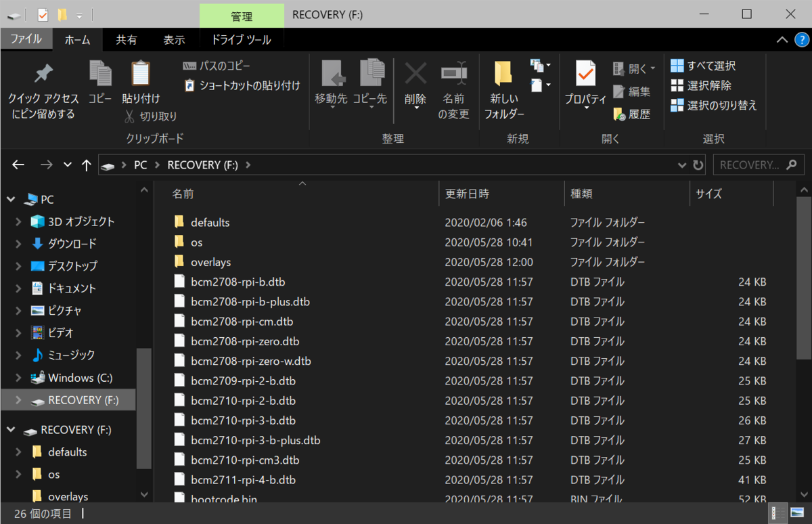Collapse the ribbon with chevron arrow
Screen dimensions: 812x524
click(x=782, y=39)
